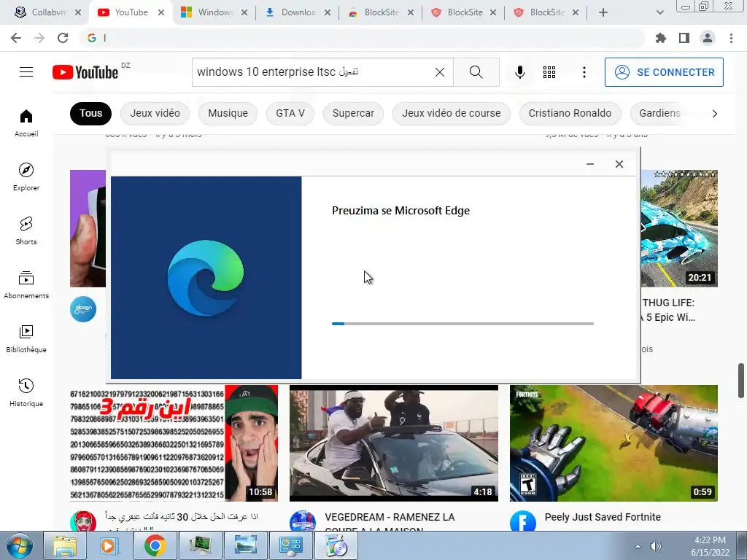747x560 pixels.
Task: Go back with the browser back arrow
Action: 16,38
